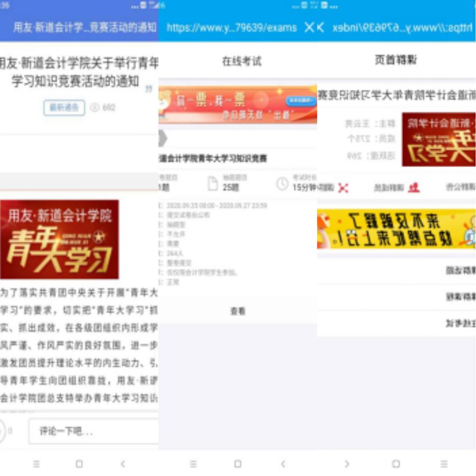This screenshot has height=476, width=476.
Task: Tap the back arrow under the comment box
Action: [123, 463]
